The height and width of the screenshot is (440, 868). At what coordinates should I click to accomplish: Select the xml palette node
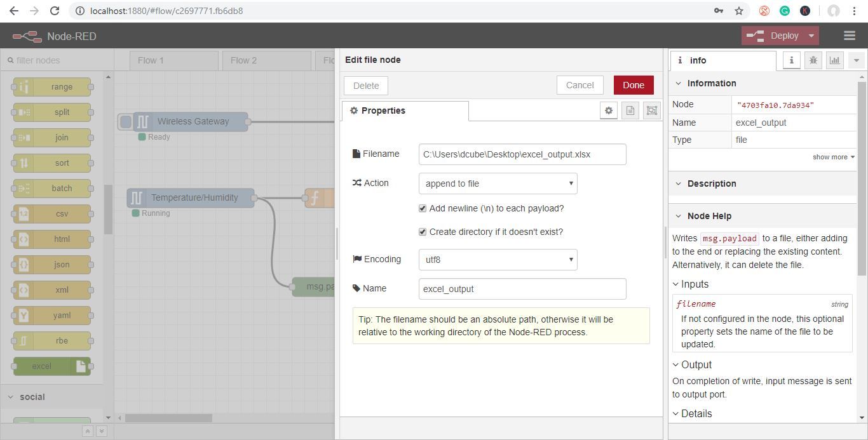coord(52,290)
